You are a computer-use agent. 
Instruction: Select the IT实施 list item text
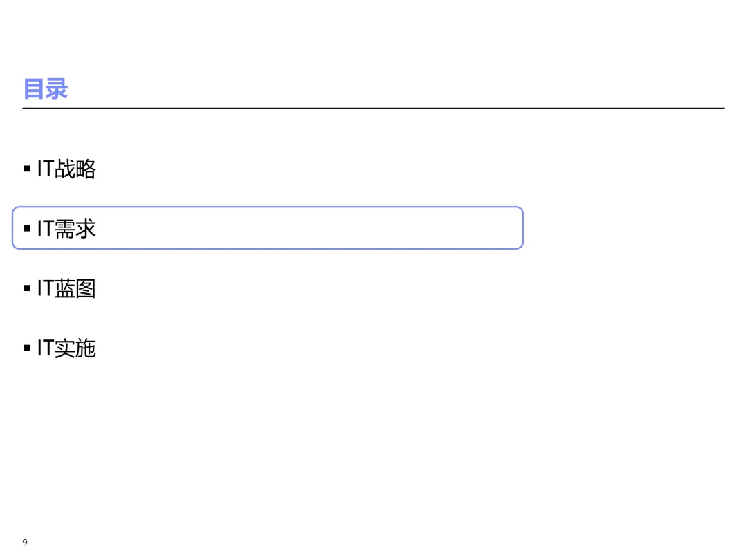click(x=66, y=348)
